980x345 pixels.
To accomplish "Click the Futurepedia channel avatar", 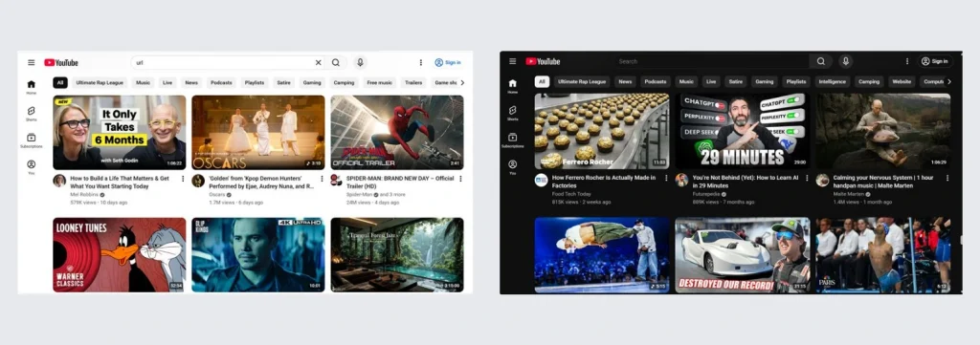I will 681,180.
